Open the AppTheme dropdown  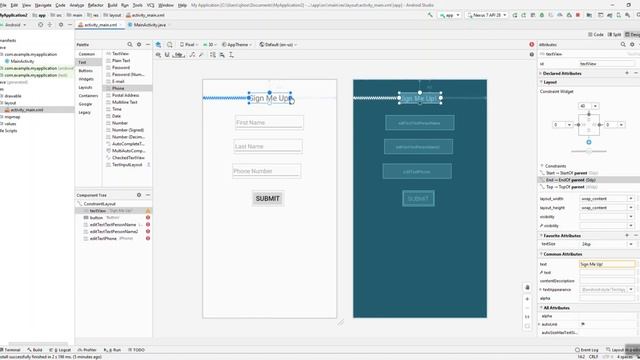pyautogui.click(x=237, y=44)
